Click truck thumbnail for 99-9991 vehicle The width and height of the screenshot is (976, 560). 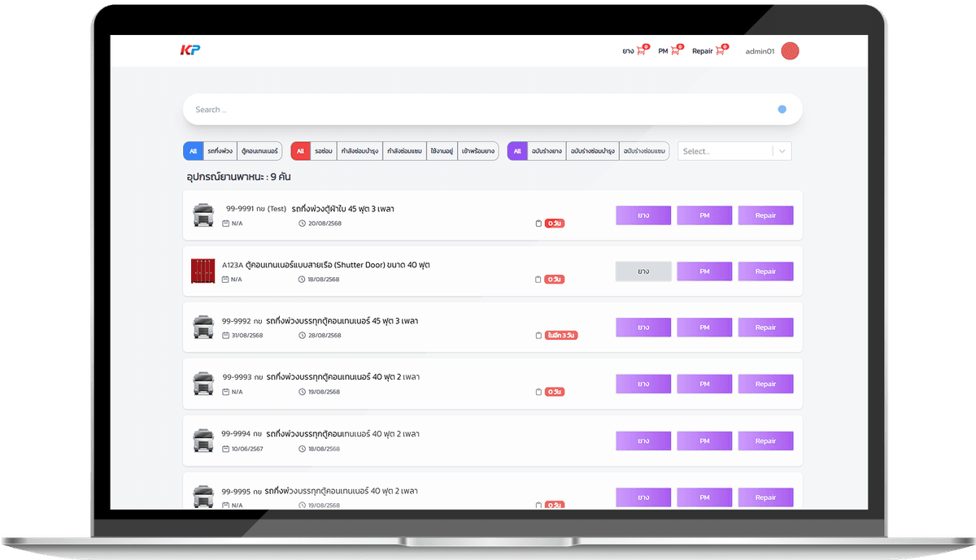203,215
